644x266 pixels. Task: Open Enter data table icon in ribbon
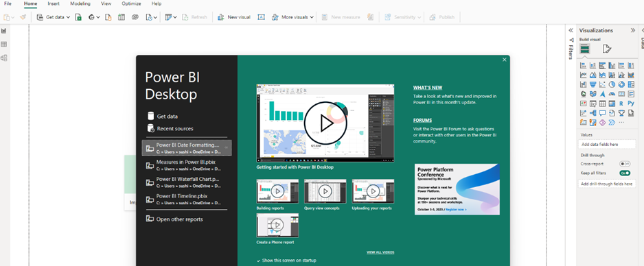tap(121, 17)
